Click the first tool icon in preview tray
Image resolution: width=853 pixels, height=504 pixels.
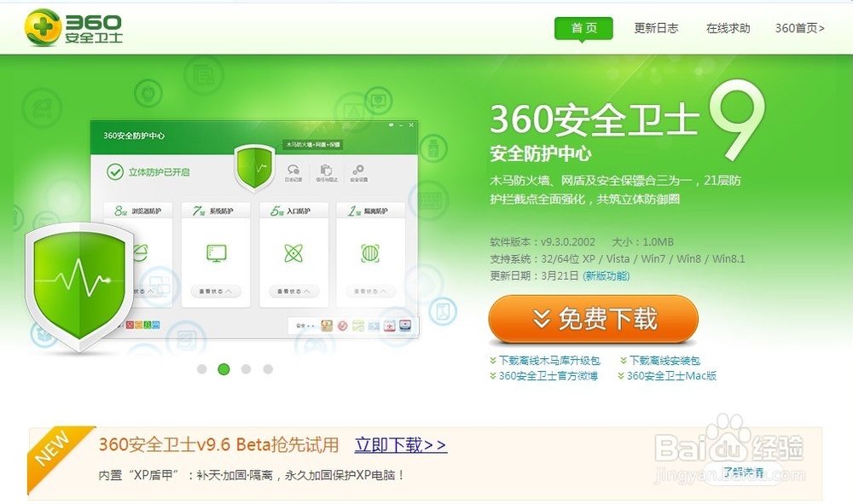(327, 326)
